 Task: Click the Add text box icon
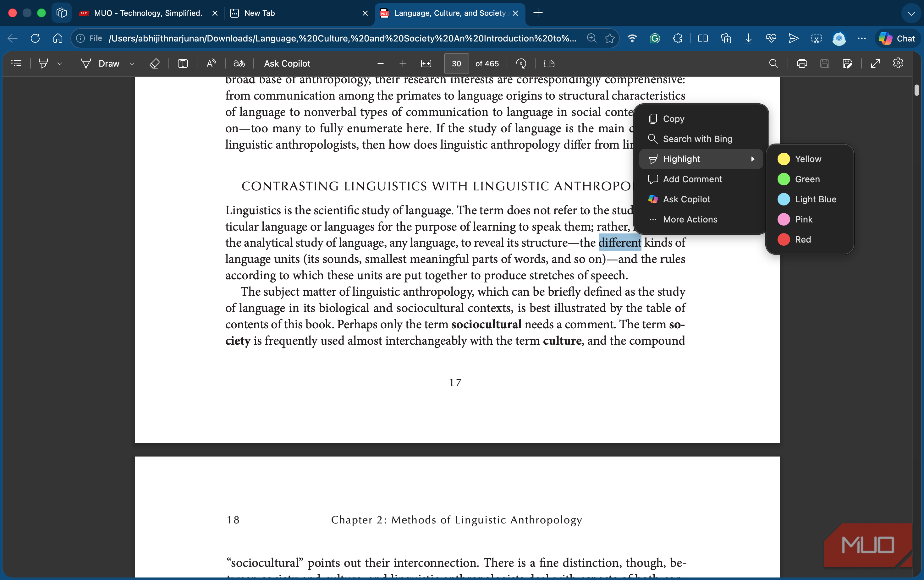[x=183, y=63]
